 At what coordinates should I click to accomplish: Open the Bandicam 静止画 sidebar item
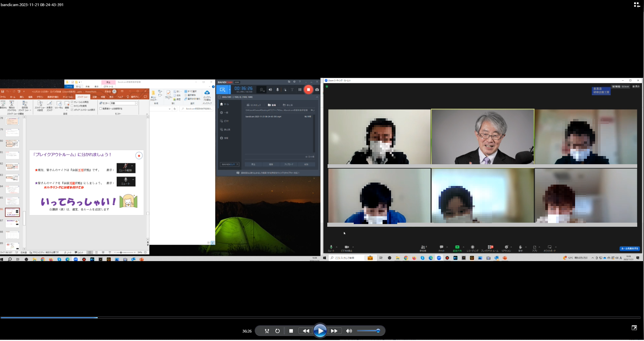point(225,130)
